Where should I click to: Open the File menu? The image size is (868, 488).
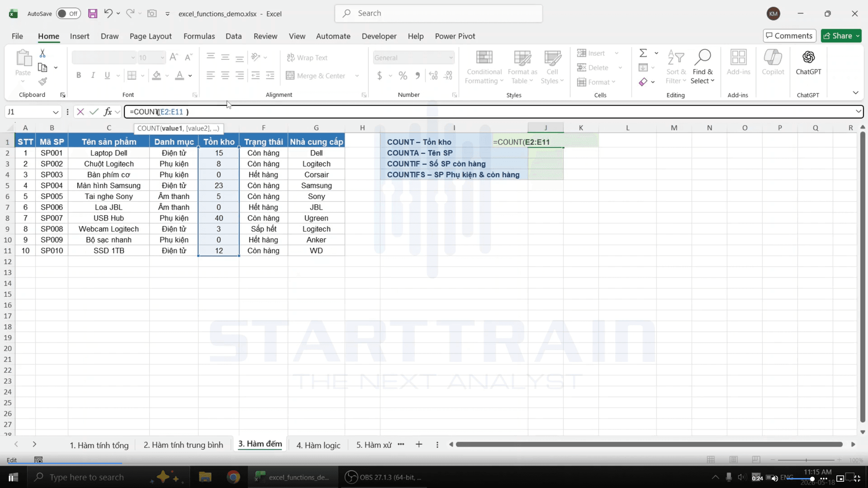pyautogui.click(x=17, y=36)
